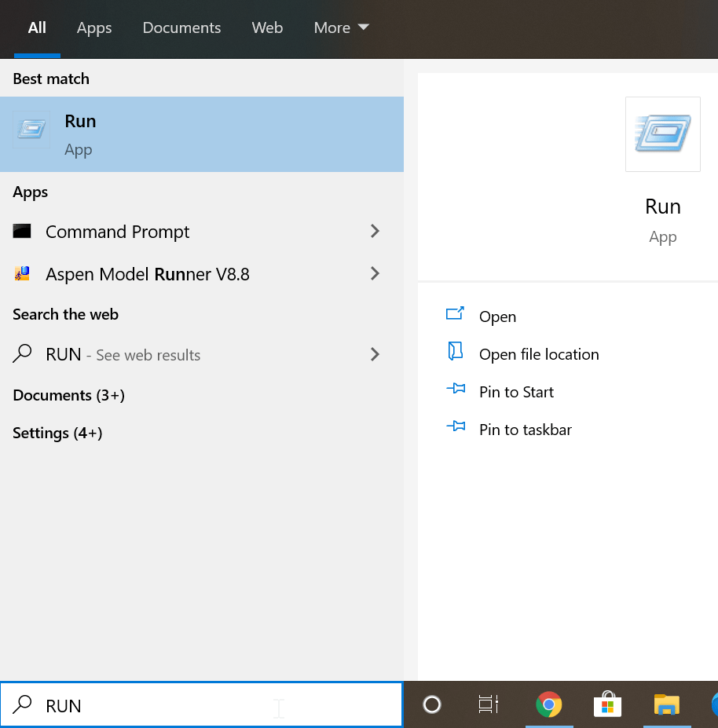The image size is (718, 728).
Task: Expand Aspen Model Runner V8.8 arrow
Action: pyautogui.click(x=375, y=274)
